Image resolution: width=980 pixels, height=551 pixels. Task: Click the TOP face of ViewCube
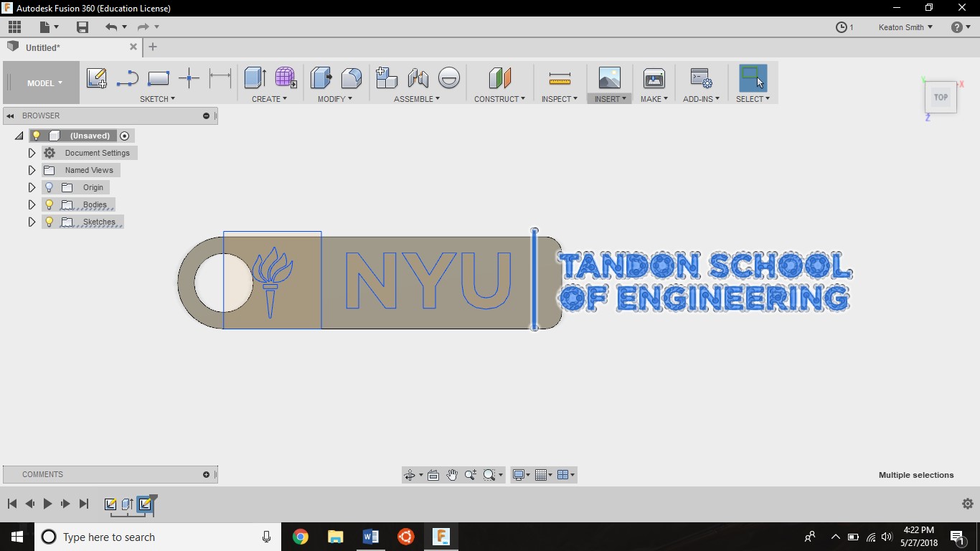click(x=941, y=97)
